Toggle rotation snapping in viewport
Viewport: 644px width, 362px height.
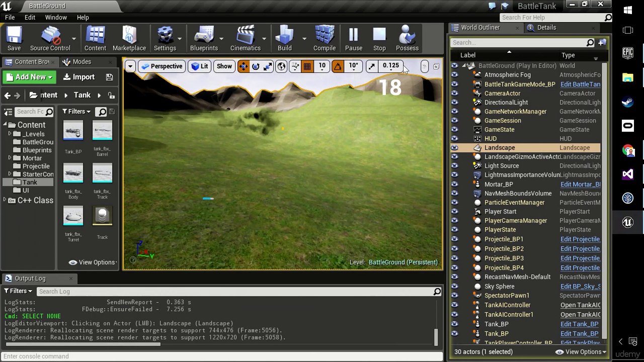point(338,66)
